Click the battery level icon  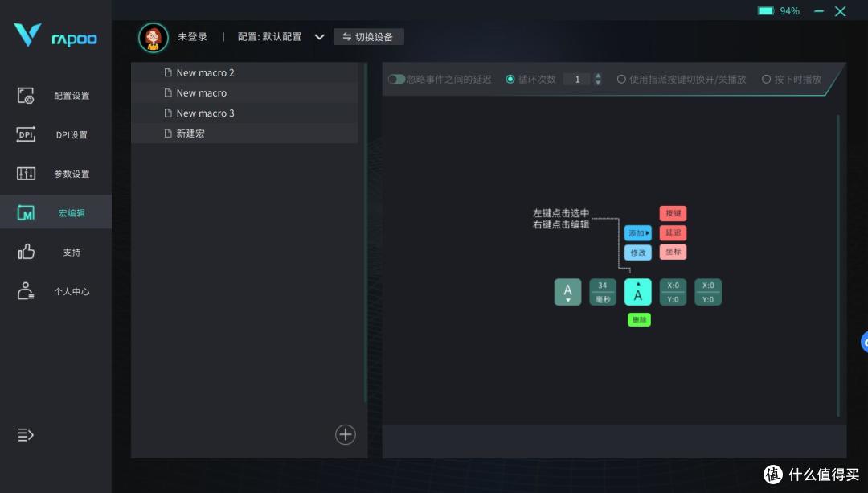[x=766, y=10]
